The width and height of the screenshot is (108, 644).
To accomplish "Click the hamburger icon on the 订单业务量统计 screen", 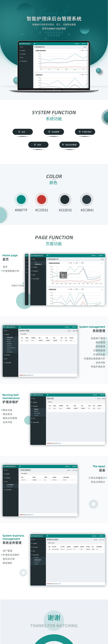I will [x=20, y=466].
